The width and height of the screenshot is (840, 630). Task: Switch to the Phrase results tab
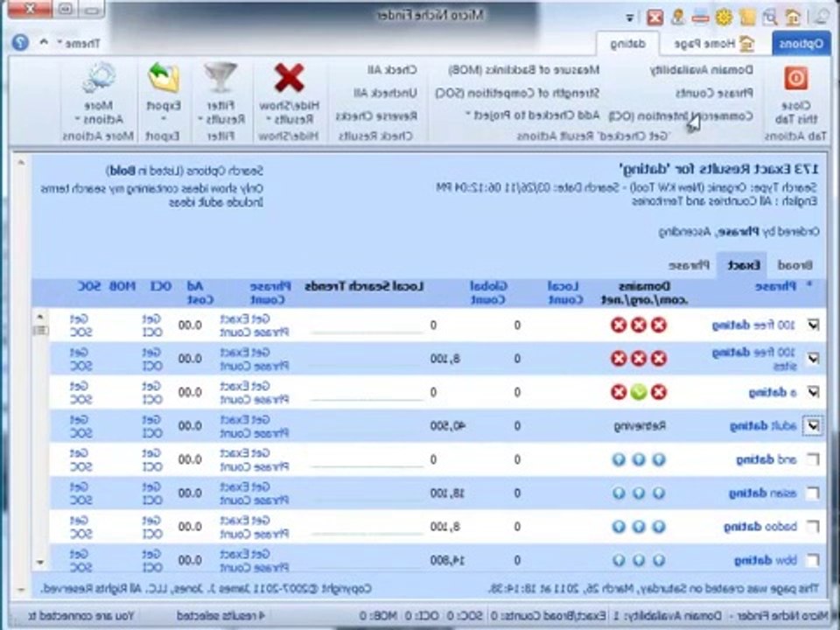point(689,264)
